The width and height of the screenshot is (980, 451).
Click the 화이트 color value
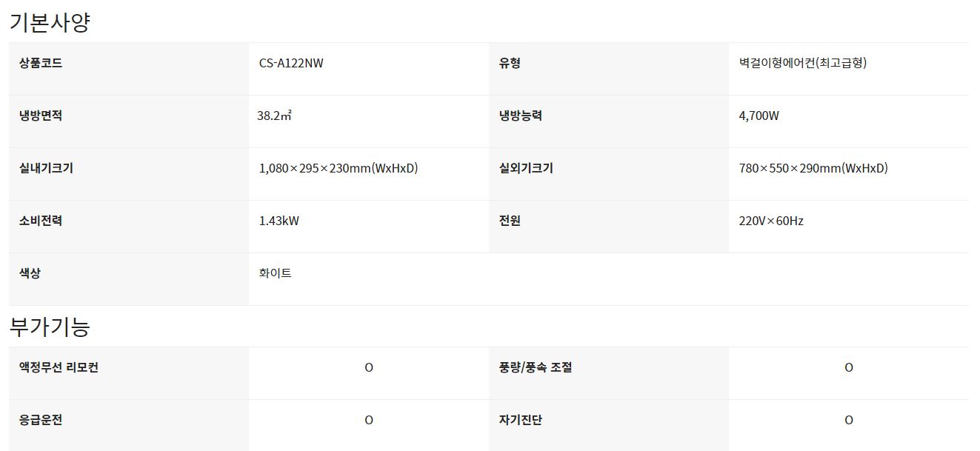point(275,273)
